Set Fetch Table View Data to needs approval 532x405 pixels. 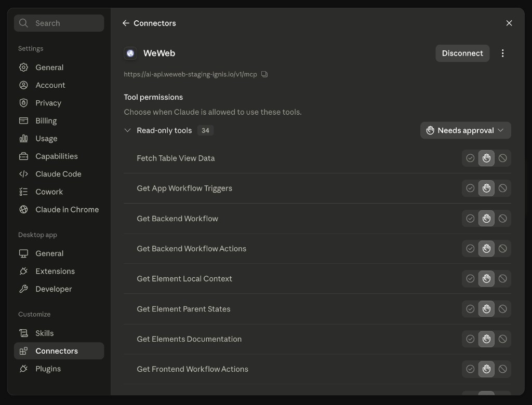pos(486,158)
